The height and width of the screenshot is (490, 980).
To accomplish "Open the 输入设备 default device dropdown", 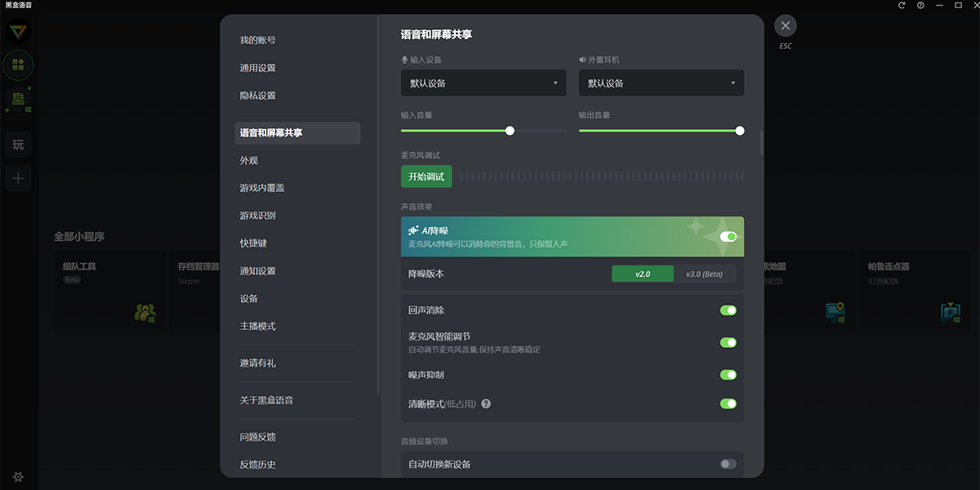I will [x=483, y=82].
